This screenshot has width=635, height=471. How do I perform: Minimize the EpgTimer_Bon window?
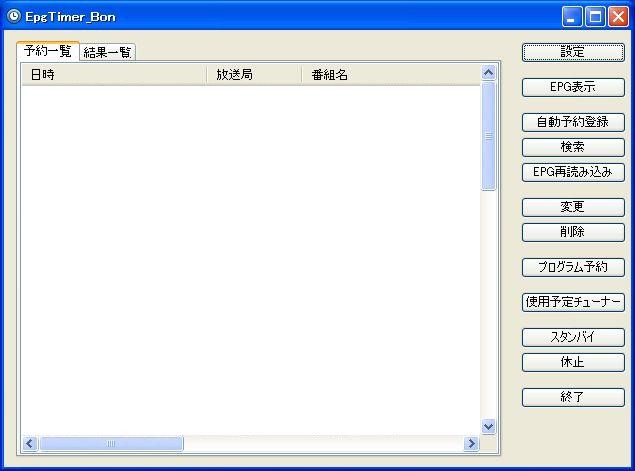click(x=572, y=17)
